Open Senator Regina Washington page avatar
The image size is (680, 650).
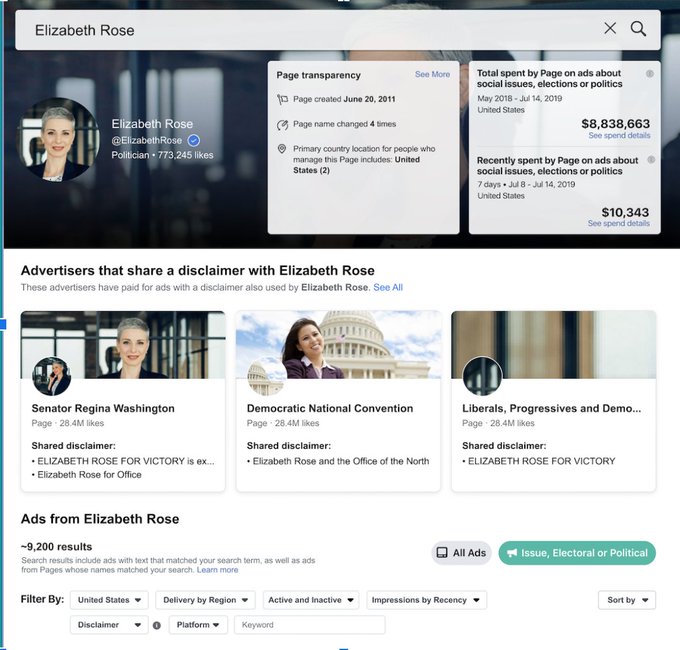[x=52, y=376]
